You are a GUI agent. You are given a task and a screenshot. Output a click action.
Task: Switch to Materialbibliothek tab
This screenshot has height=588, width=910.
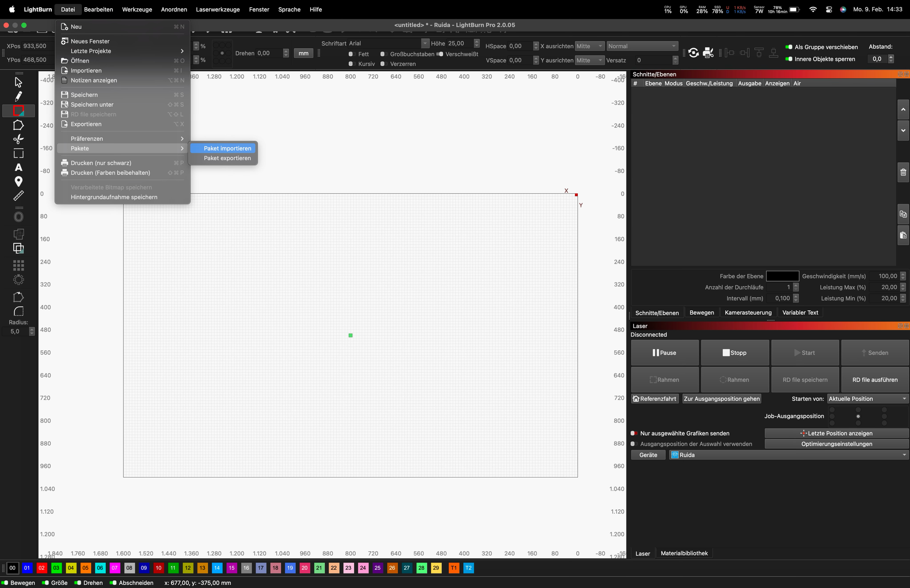684,553
